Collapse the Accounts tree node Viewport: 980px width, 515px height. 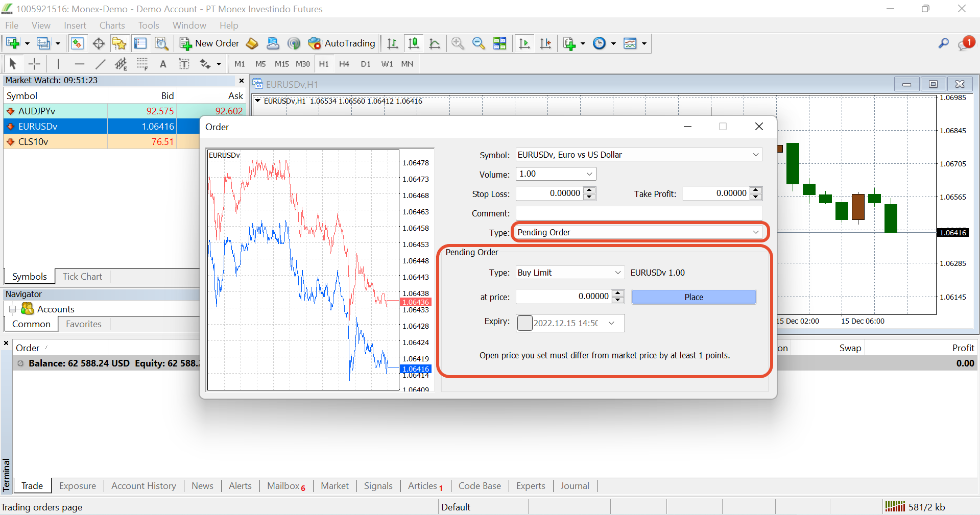point(13,309)
